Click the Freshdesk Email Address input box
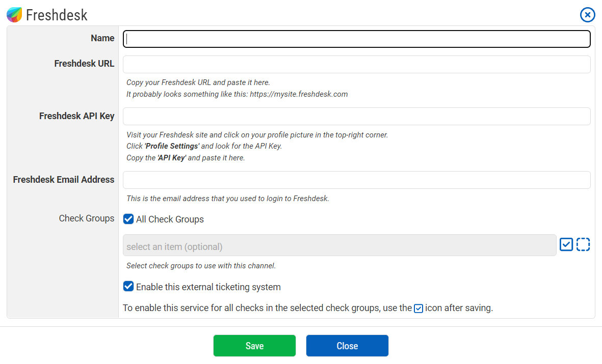Image resolution: width=602 pixels, height=364 pixels. pyautogui.click(x=356, y=180)
